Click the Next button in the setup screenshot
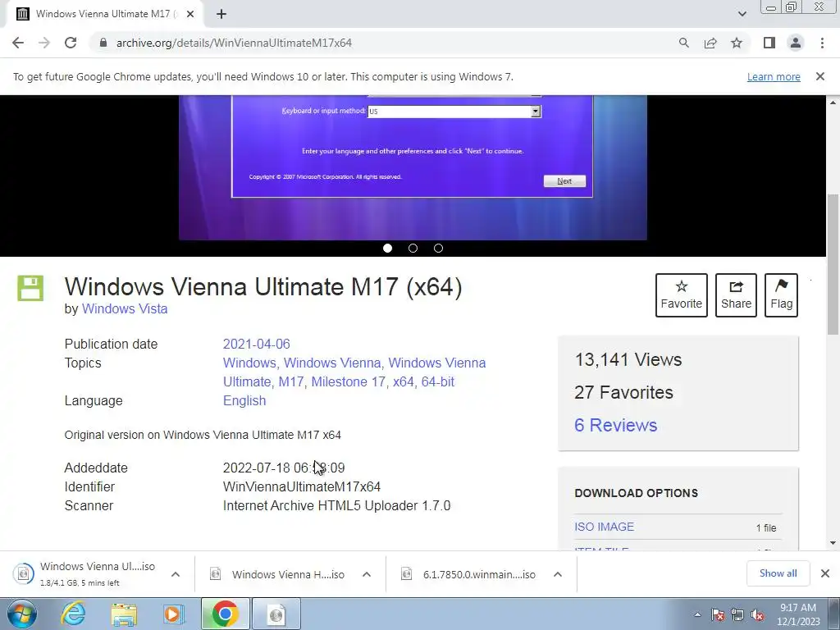 pyautogui.click(x=564, y=181)
